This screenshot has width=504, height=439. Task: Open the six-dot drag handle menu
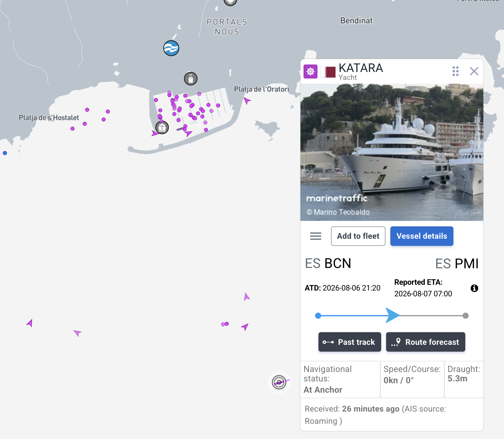coord(456,71)
